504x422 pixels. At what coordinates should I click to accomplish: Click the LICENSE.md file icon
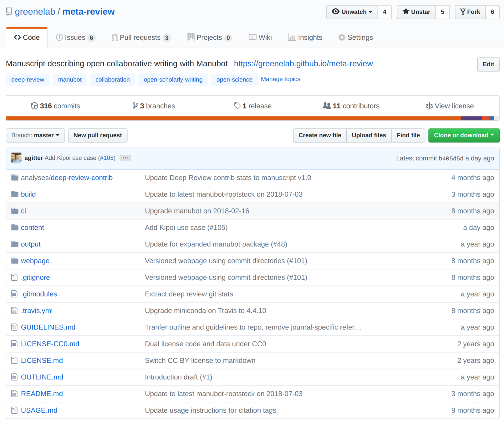[14, 360]
